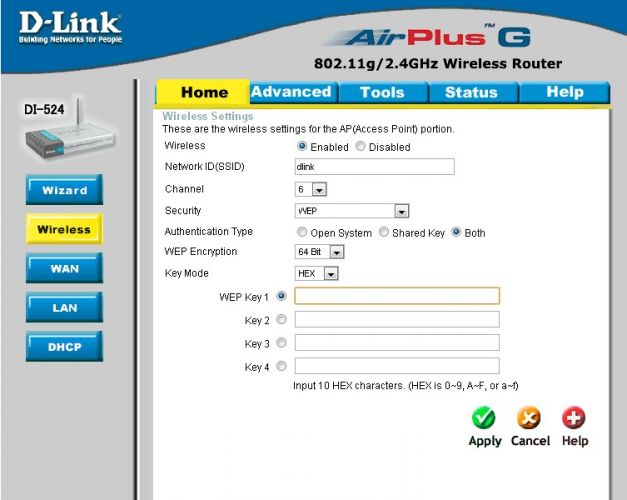Click the orange Cancel X icon
627x500 pixels.
pos(529,418)
